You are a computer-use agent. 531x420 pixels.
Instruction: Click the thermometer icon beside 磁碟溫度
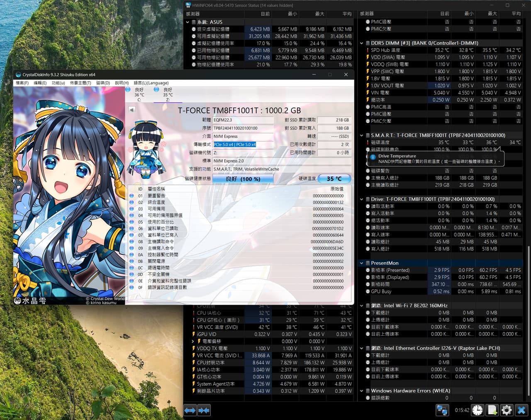point(367,142)
